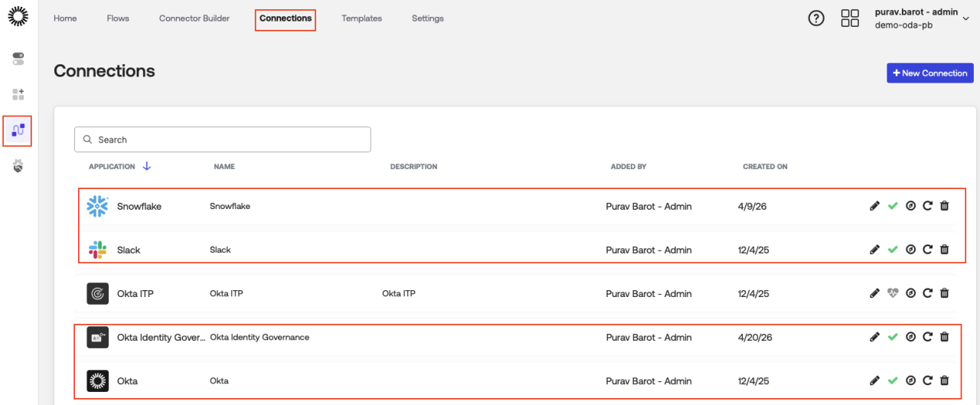Click the compass icon on Snowflake row
This screenshot has height=405, width=980.
click(x=910, y=206)
